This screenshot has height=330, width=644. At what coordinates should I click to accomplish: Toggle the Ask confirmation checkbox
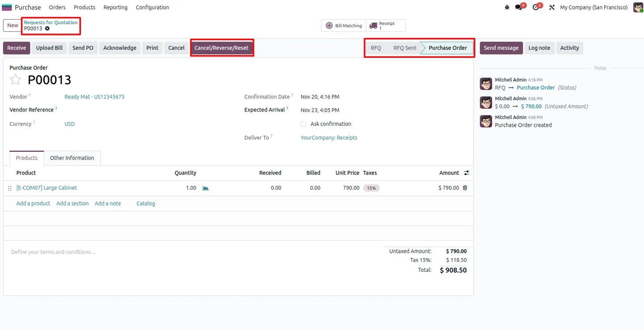304,124
